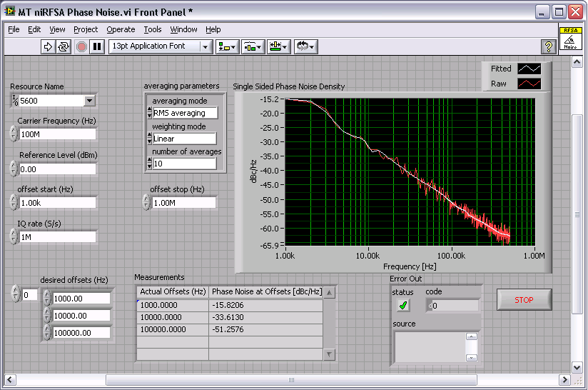588x390 pixels.
Task: Click the horizontal scroll right arrow
Action: (564, 379)
